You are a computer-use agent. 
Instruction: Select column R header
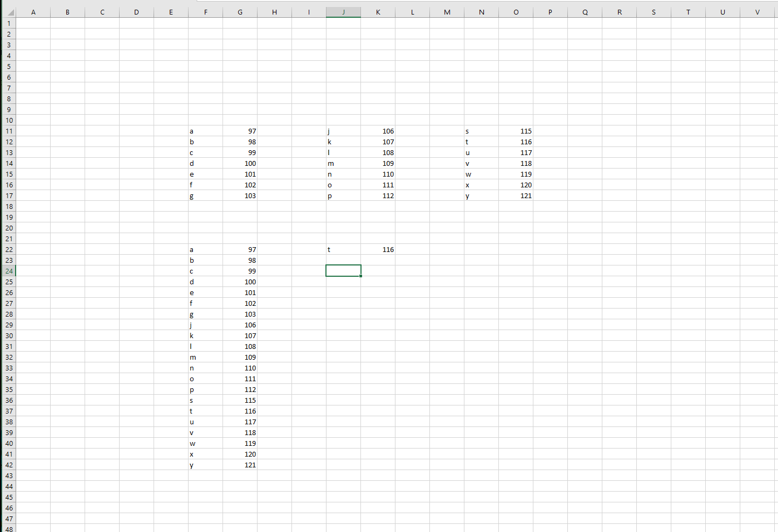[x=620, y=12]
